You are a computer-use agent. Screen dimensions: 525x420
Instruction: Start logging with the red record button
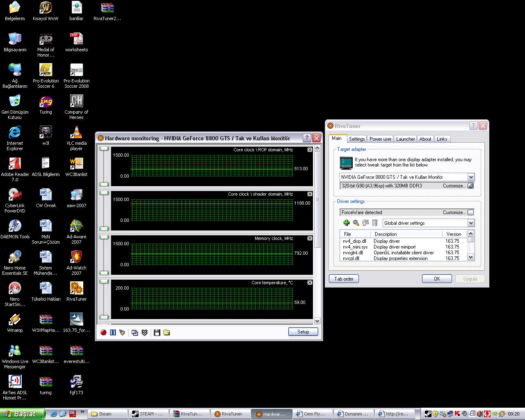tap(103, 332)
